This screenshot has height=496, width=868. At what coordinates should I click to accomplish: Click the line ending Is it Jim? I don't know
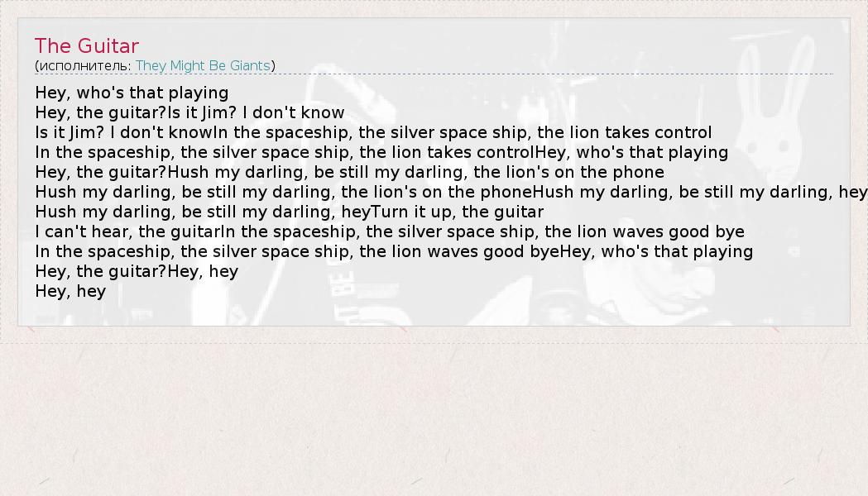click(189, 112)
